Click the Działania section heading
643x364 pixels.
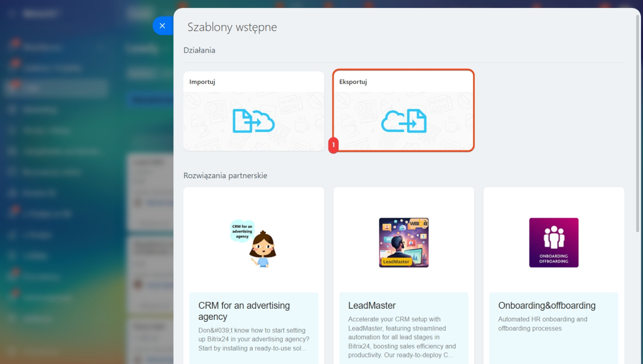click(199, 50)
